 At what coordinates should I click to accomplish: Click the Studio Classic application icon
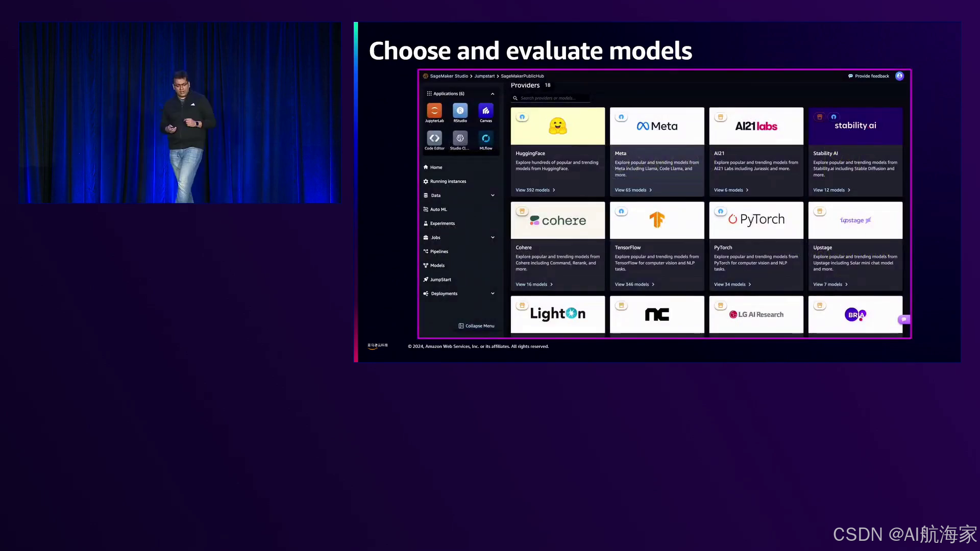click(x=460, y=138)
